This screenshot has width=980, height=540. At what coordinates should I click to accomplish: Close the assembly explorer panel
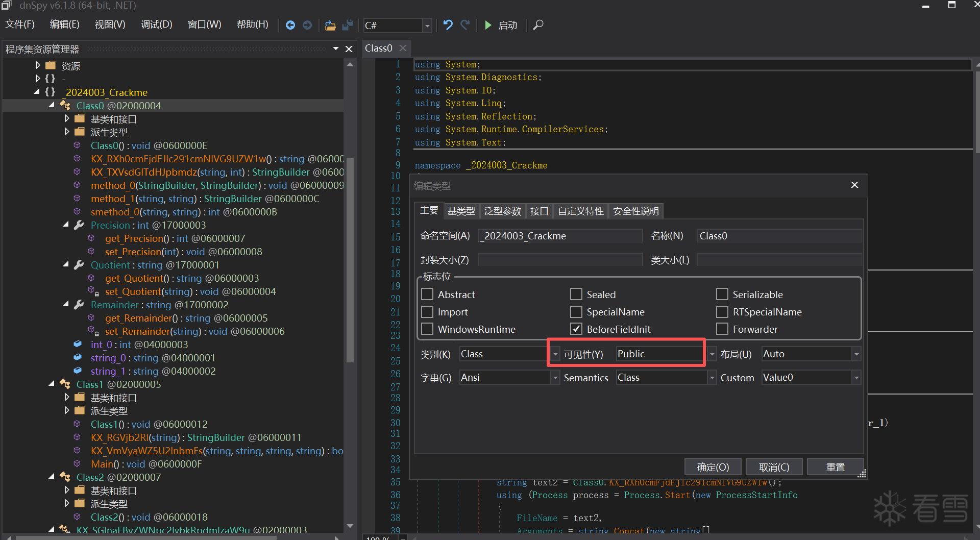[349, 49]
